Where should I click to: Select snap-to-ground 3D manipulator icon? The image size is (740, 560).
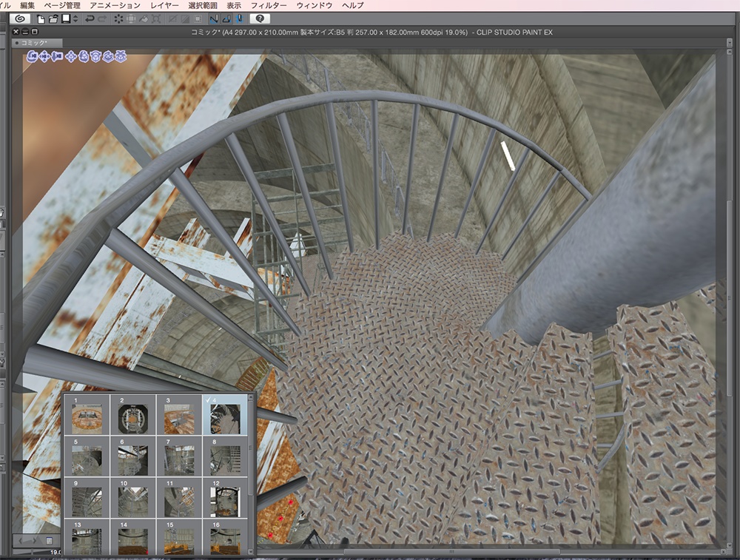(121, 57)
